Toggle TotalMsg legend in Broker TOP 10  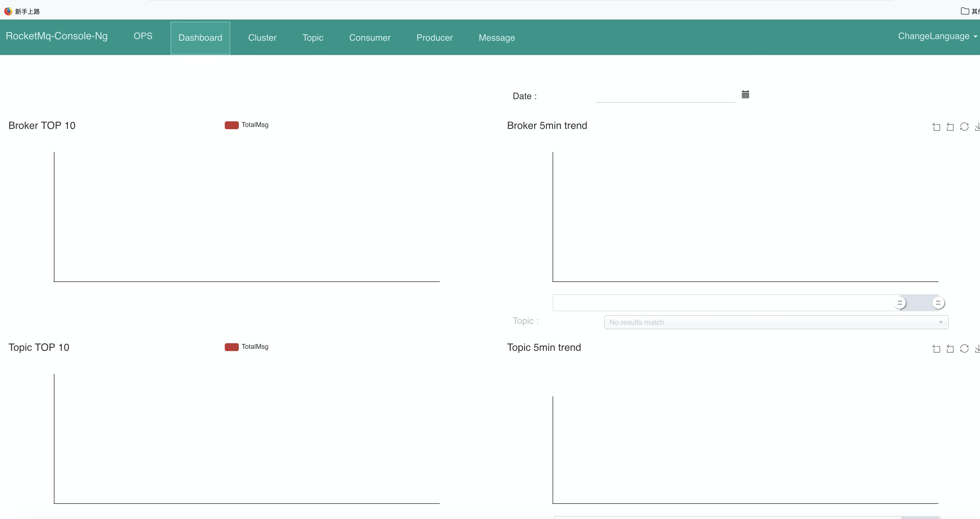click(x=246, y=125)
